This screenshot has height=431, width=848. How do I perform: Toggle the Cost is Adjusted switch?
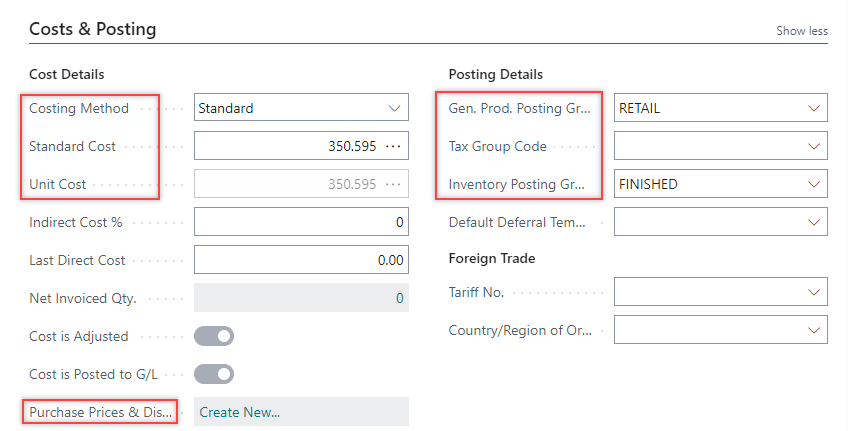[x=213, y=336]
